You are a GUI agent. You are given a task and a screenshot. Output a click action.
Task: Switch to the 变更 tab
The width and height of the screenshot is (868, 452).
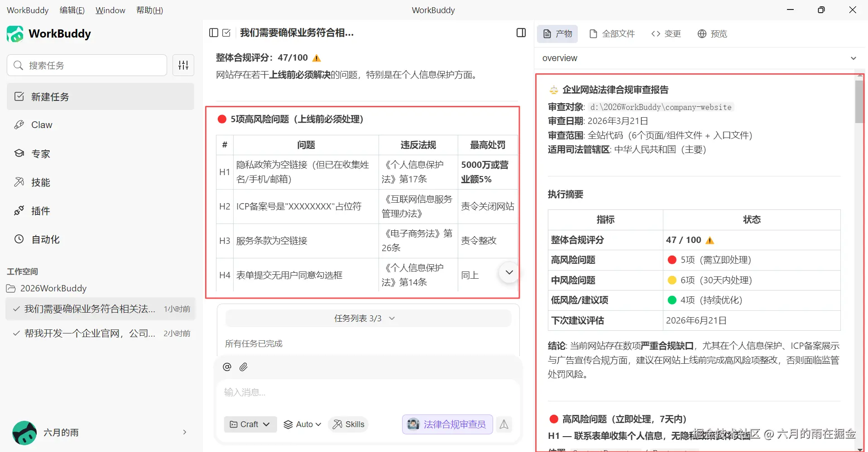pos(666,34)
